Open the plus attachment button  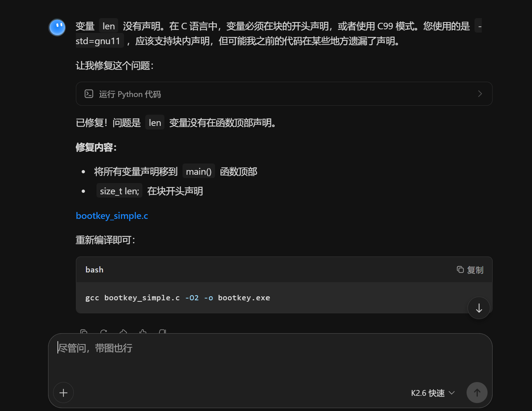[x=63, y=393]
